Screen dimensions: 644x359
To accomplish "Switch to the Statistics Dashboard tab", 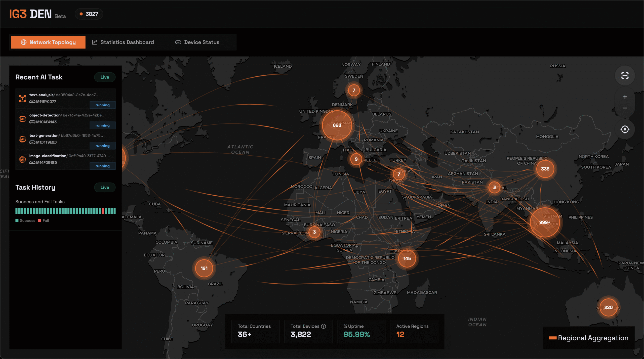I will click(123, 42).
